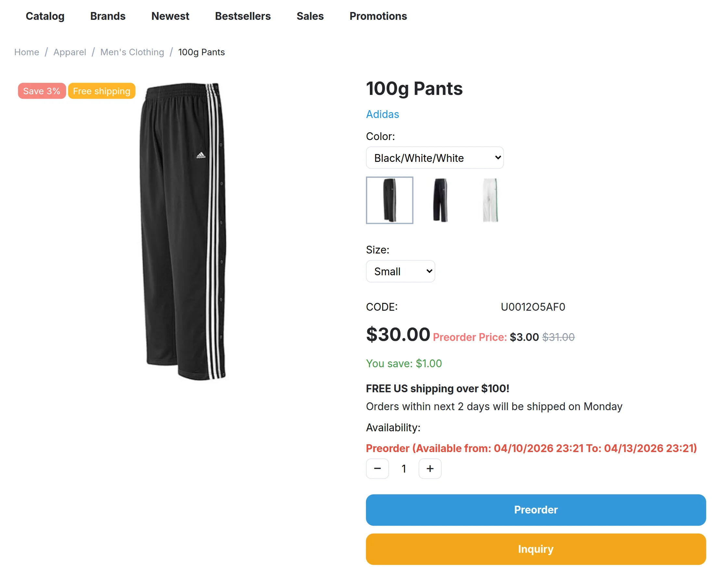
Task: Go to the Brands menu item
Action: pos(108,16)
